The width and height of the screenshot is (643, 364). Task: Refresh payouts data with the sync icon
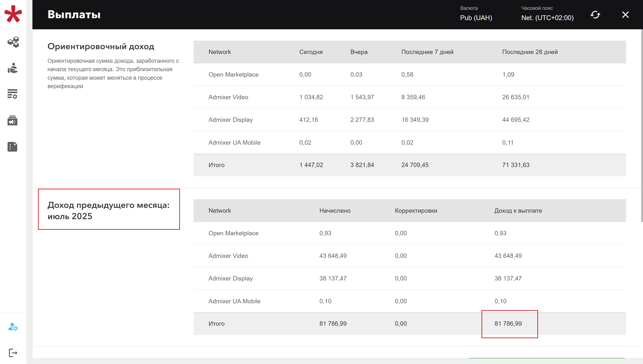(595, 15)
